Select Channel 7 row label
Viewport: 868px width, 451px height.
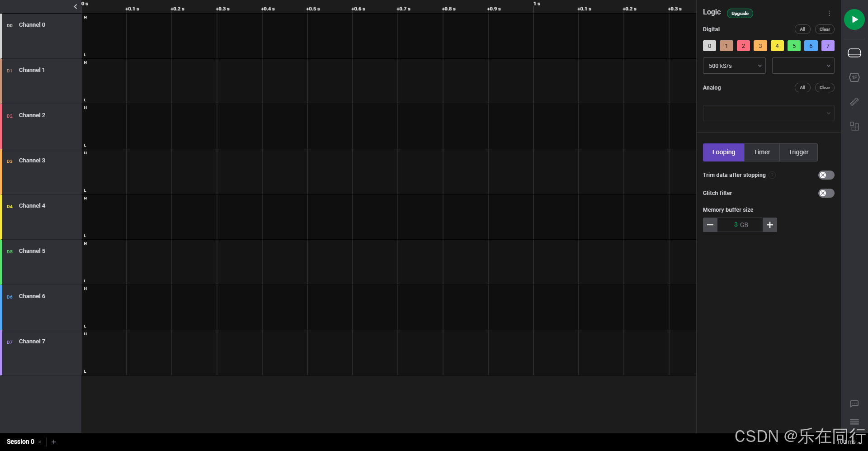32,342
